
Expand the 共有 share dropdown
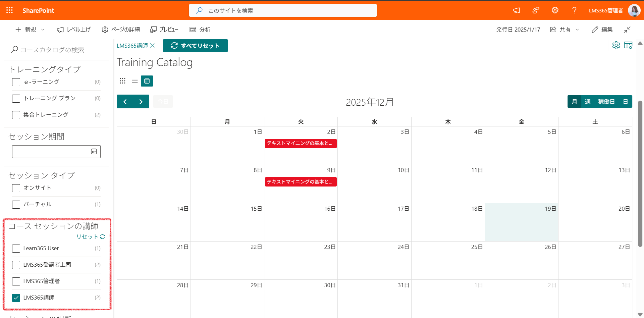tap(565, 30)
